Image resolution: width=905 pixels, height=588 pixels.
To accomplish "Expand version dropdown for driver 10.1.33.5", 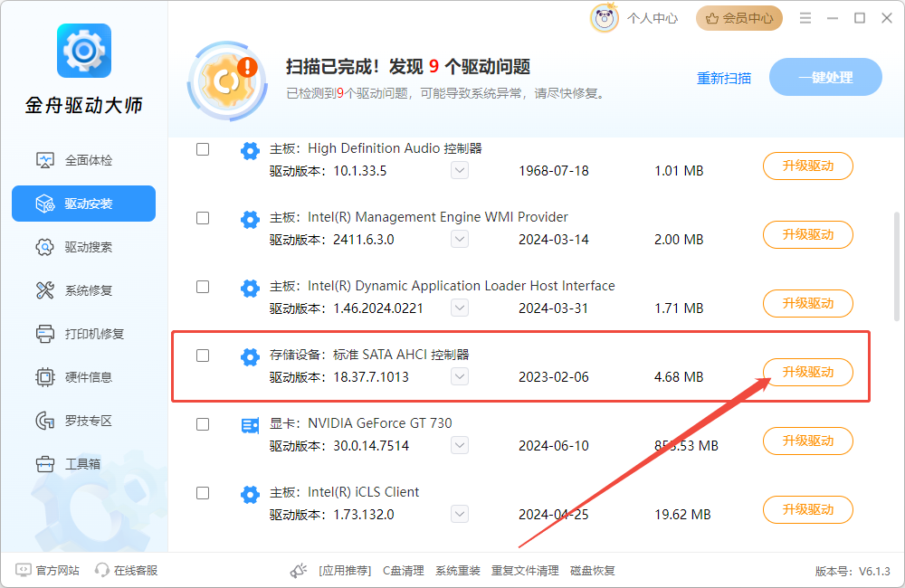I will 460,170.
